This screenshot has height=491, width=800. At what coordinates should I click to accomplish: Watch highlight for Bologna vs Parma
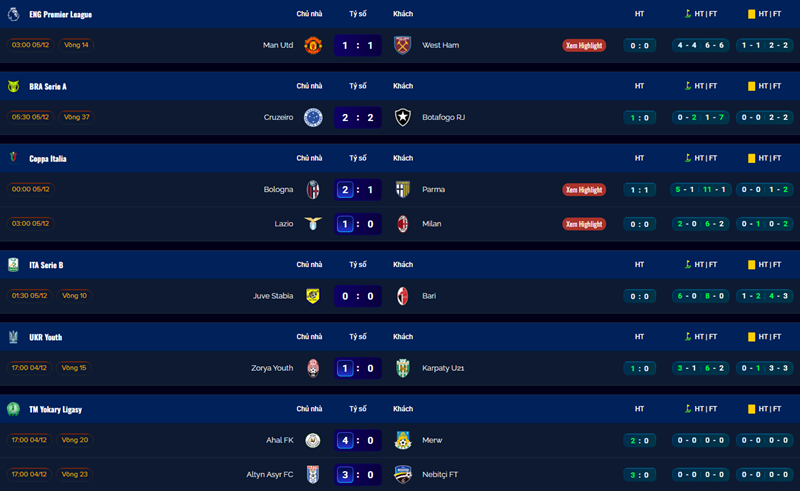[x=584, y=189]
